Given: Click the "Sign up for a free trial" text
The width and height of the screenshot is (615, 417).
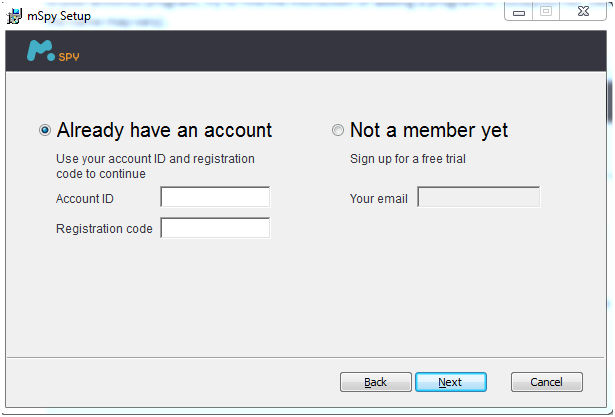Looking at the screenshot, I should [x=408, y=159].
